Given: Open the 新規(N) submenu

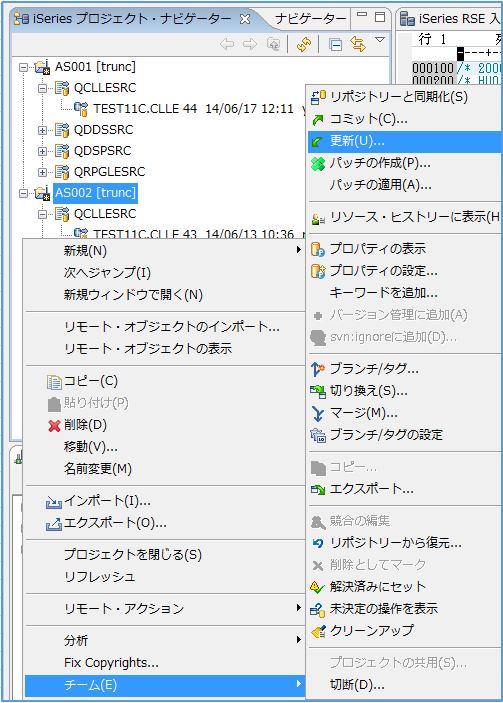Looking at the screenshot, I should point(165,250).
